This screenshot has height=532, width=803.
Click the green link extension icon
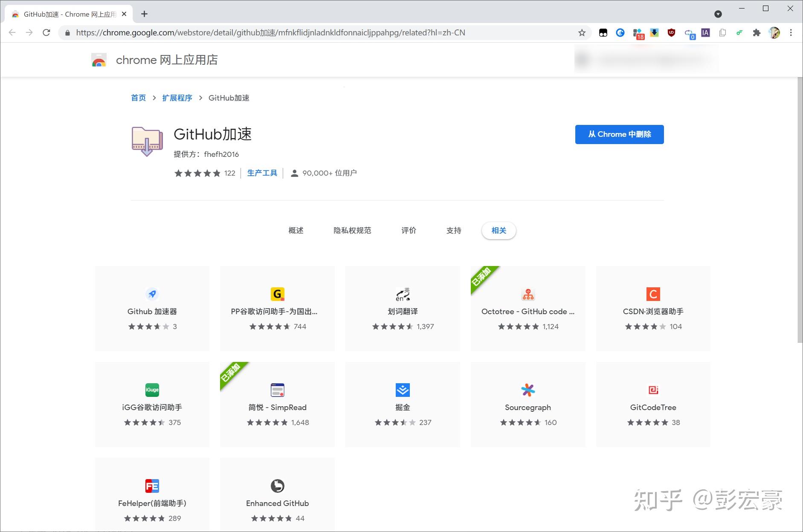click(x=739, y=33)
